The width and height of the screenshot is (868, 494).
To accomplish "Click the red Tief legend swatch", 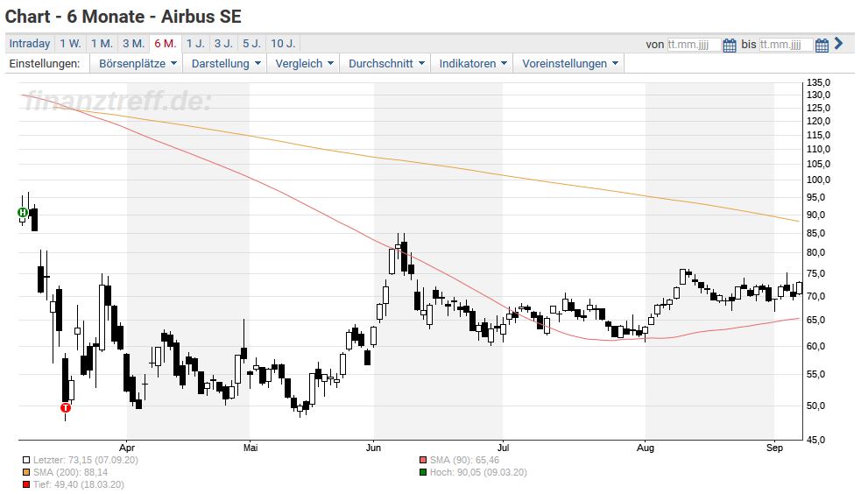I will [x=26, y=484].
